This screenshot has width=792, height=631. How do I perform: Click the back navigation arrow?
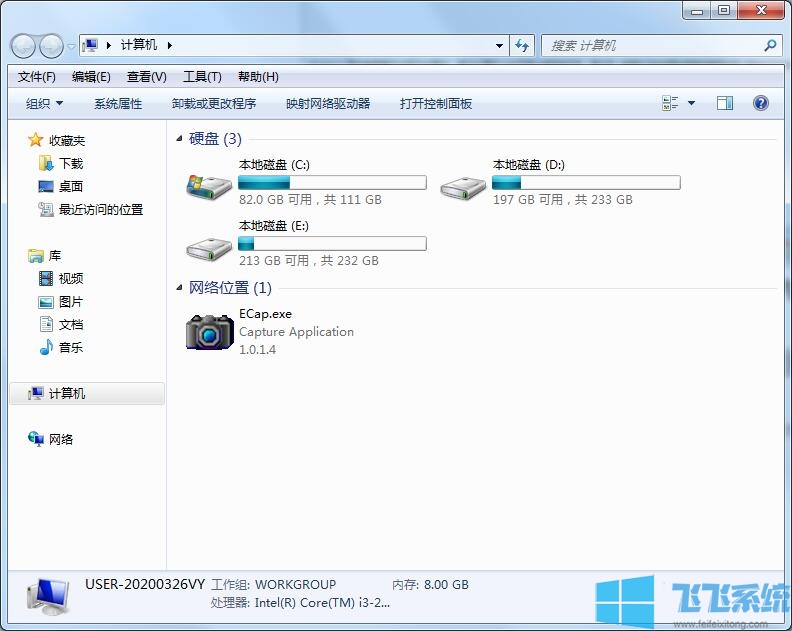(23, 45)
